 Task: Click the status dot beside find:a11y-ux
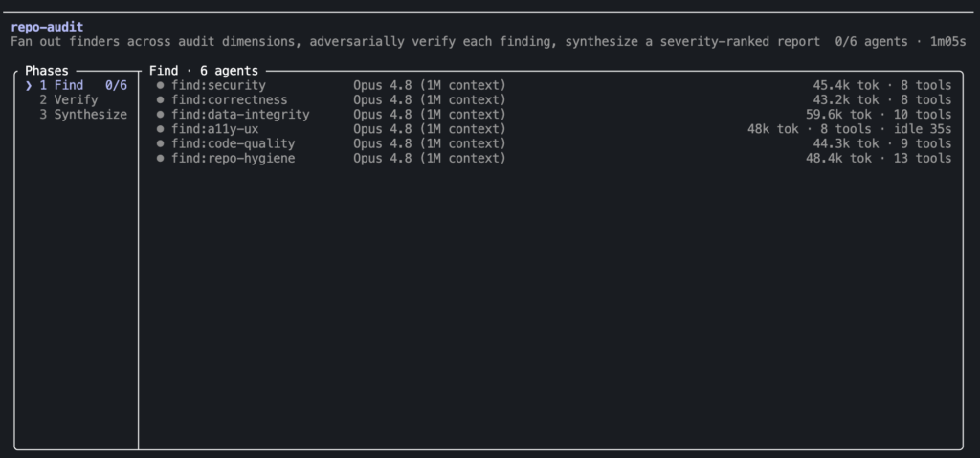(x=161, y=129)
